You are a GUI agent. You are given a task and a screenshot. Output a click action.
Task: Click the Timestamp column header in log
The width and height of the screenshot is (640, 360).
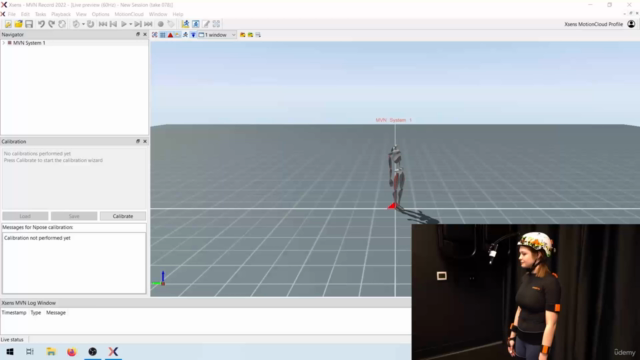tap(14, 313)
